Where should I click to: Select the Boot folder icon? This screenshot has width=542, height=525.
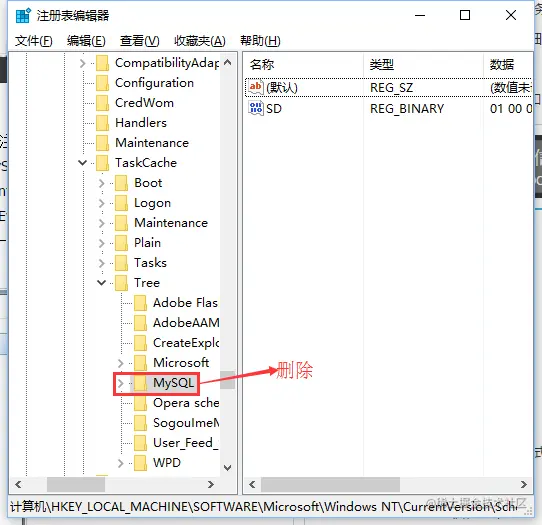tap(122, 183)
